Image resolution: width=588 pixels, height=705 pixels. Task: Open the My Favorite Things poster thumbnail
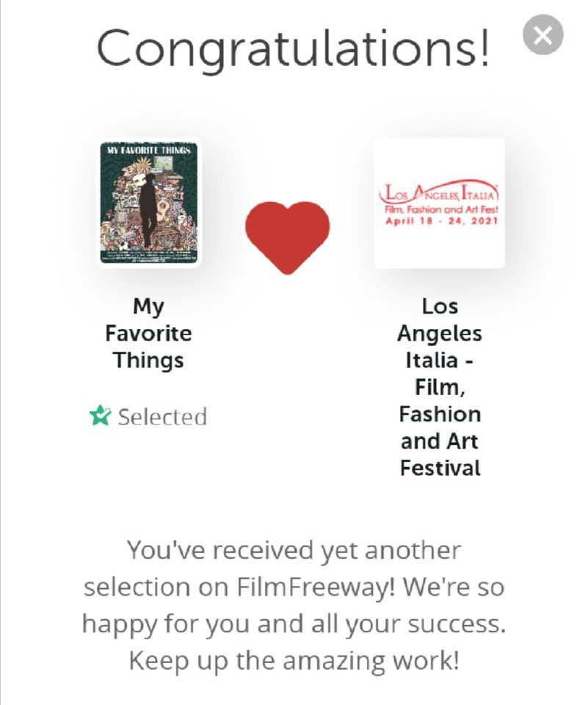point(150,203)
